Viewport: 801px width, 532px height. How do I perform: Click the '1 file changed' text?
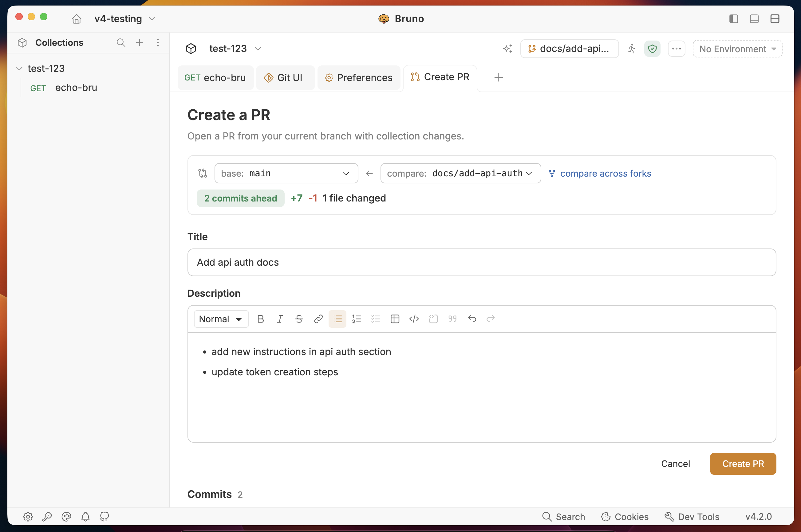click(354, 198)
